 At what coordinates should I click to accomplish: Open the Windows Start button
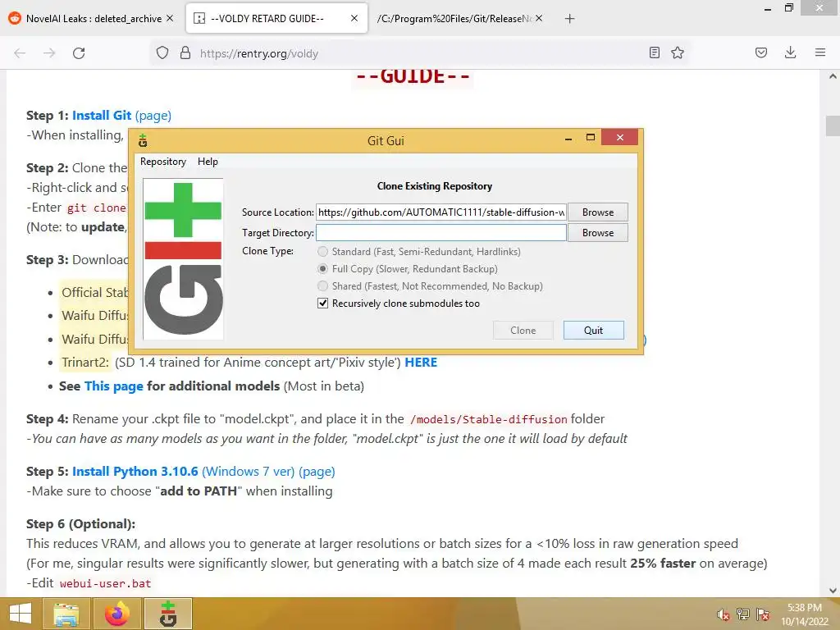[21, 614]
